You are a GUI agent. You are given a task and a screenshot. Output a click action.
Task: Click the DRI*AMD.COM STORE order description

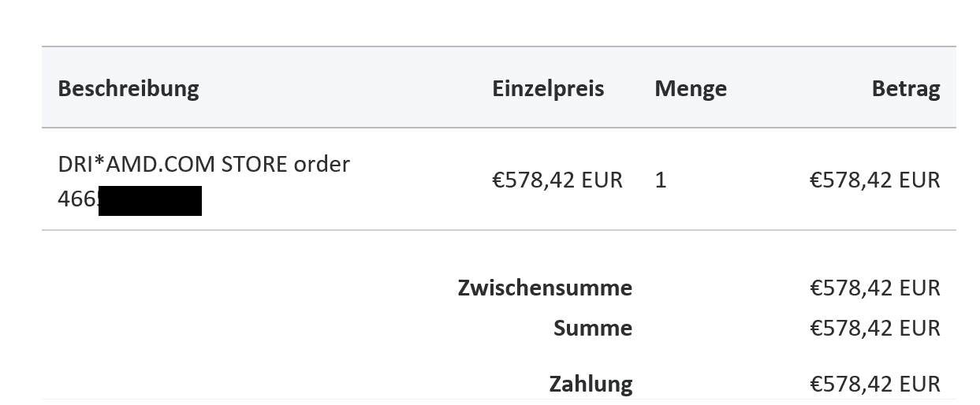click(x=203, y=165)
